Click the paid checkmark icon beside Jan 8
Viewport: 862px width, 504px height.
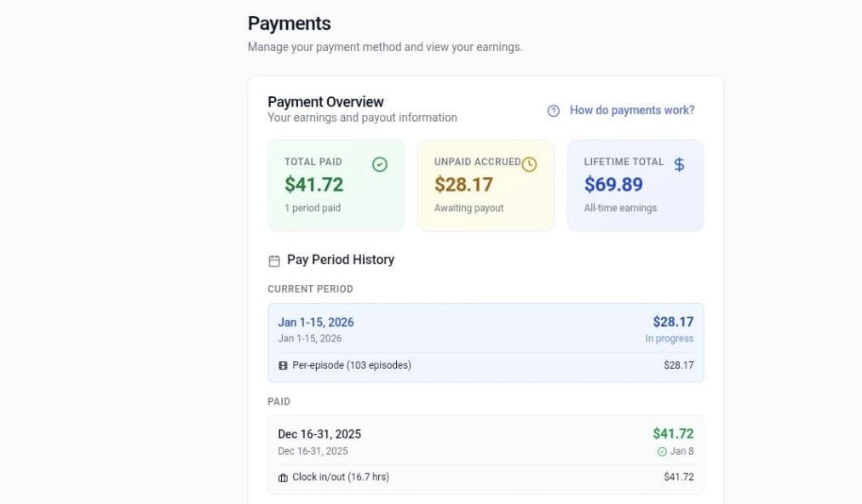[662, 451]
